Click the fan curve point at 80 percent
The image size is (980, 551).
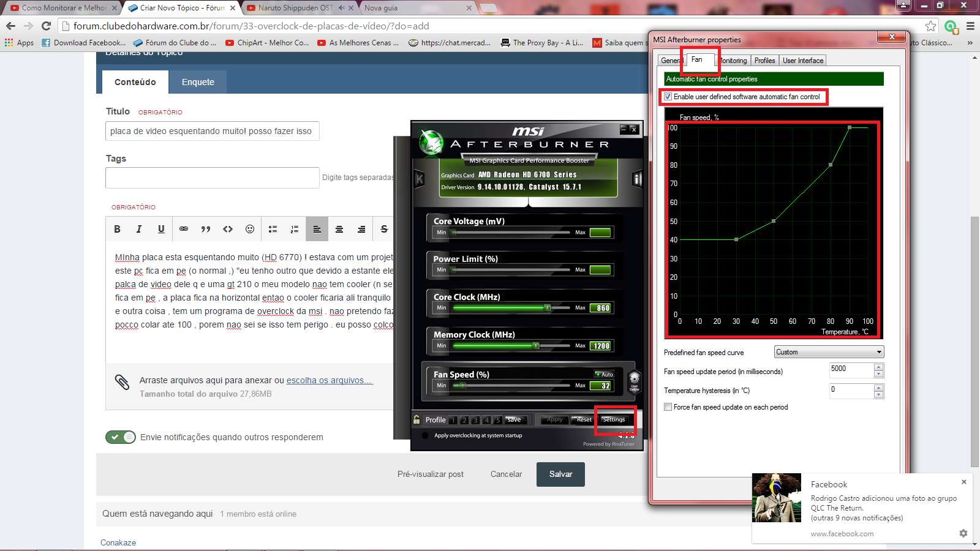[831, 165]
